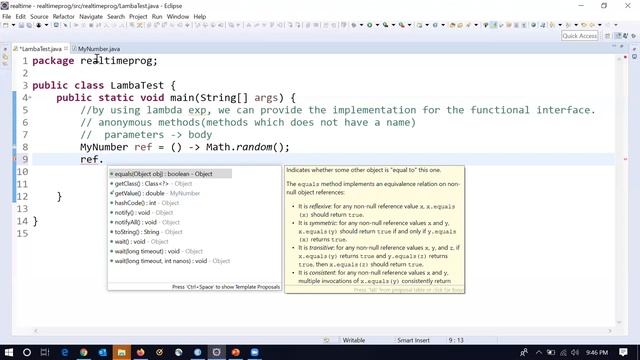This screenshot has height=360, width=640.
Task: Click the New Java Class icon
Action: click(435, 25)
